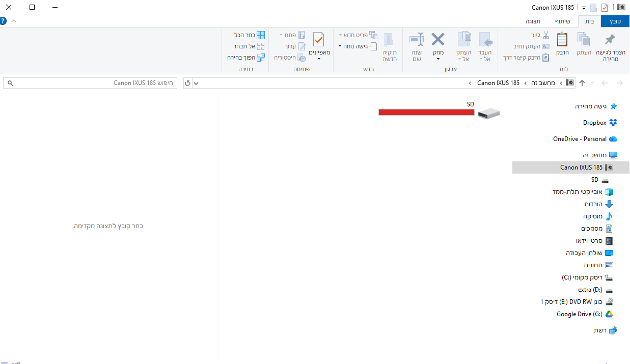Open Pictures (תמונות) in sidebar

point(598,265)
